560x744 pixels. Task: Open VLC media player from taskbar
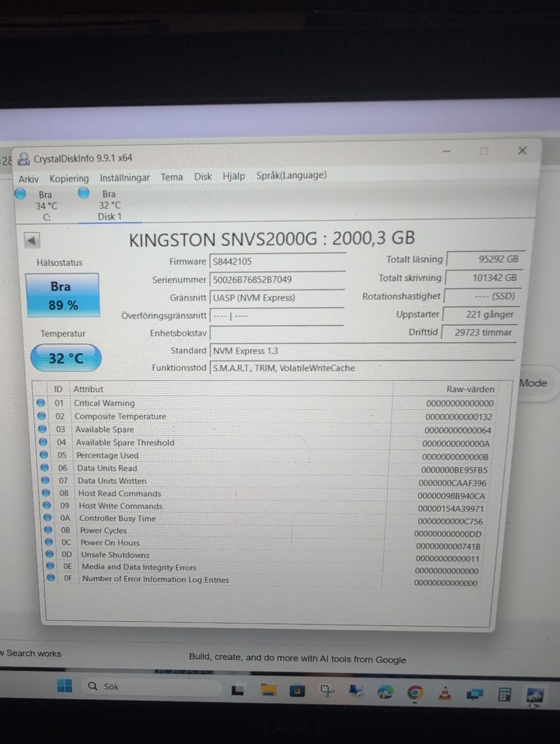click(x=444, y=693)
